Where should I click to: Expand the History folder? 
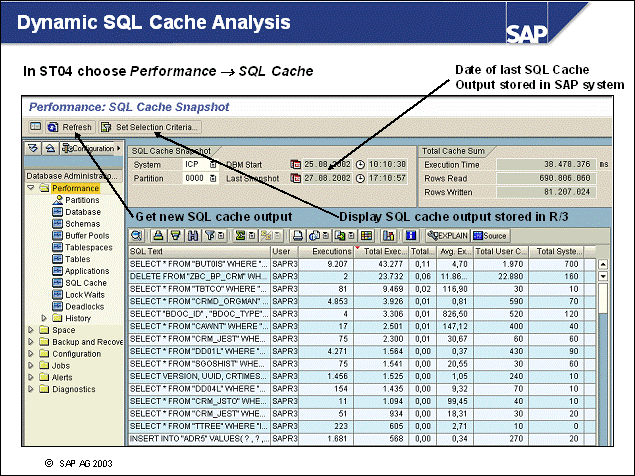[x=44, y=318]
